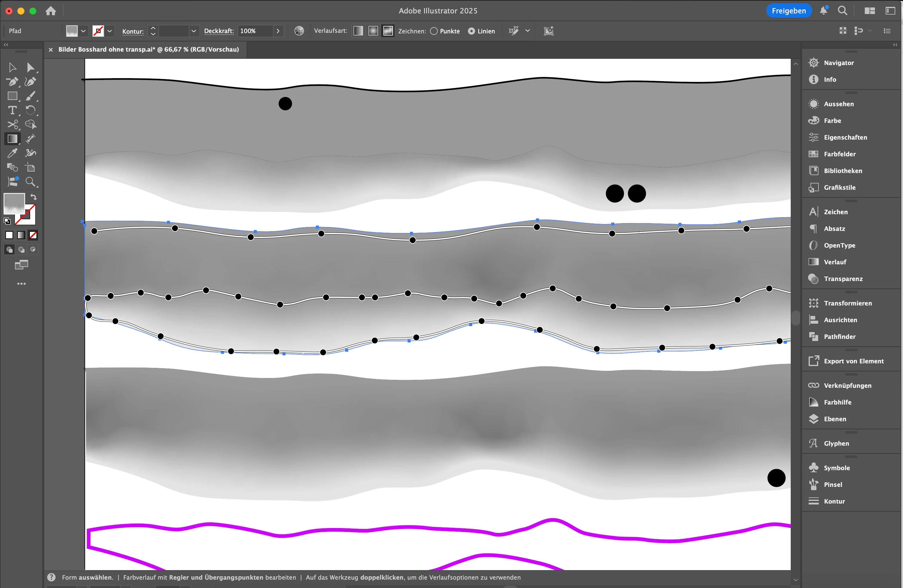The width and height of the screenshot is (903, 588).
Task: Select the Direct Selection tool
Action: [x=30, y=67]
